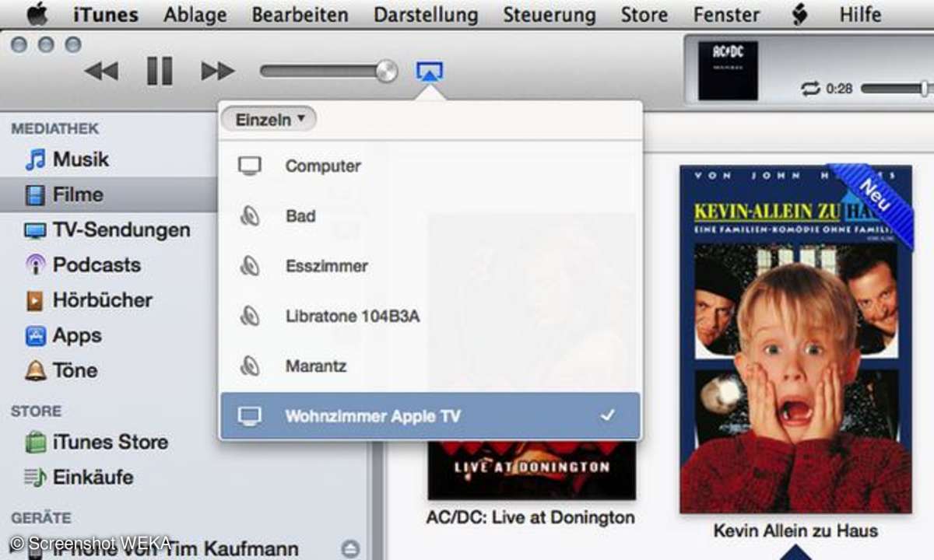The image size is (934, 560).
Task: Click the GERÄTE section header
Action: [40, 517]
